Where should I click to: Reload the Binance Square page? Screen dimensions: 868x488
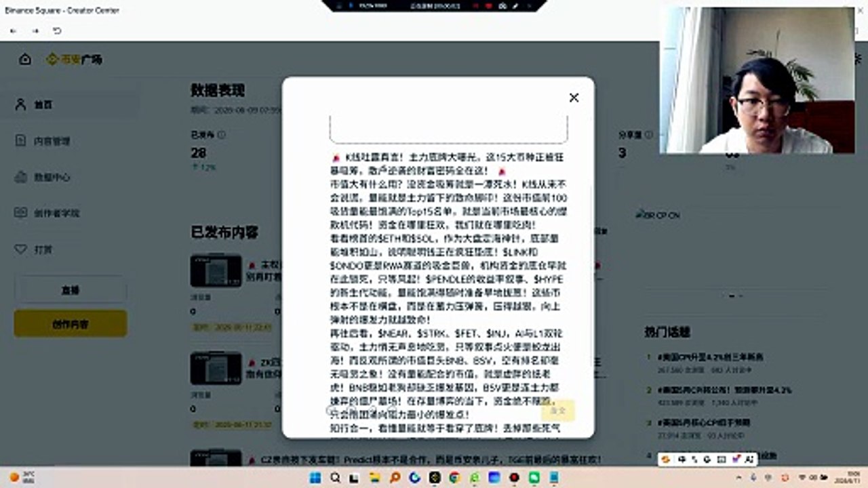(x=57, y=31)
